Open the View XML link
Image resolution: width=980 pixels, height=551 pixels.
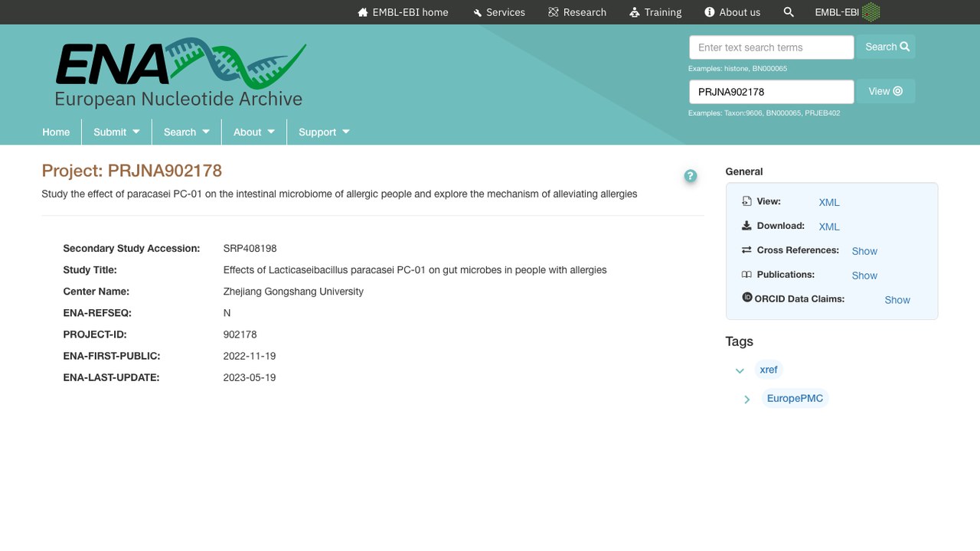click(829, 202)
